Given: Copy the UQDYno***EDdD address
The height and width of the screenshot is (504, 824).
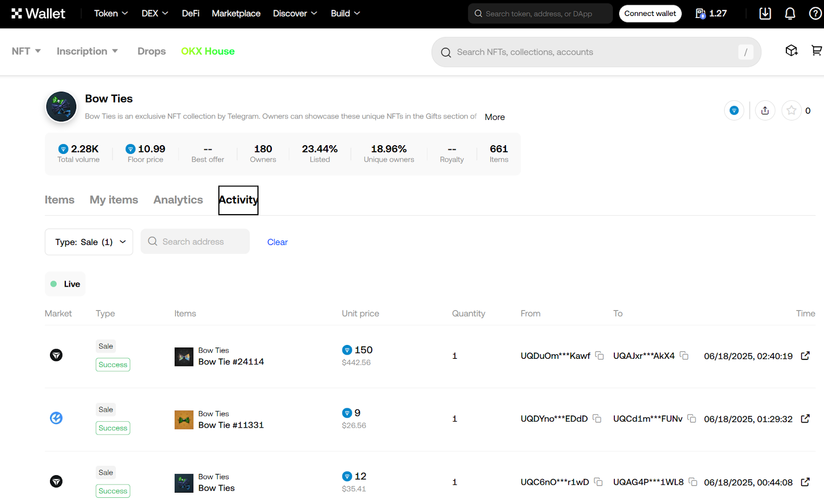Looking at the screenshot, I should (597, 419).
